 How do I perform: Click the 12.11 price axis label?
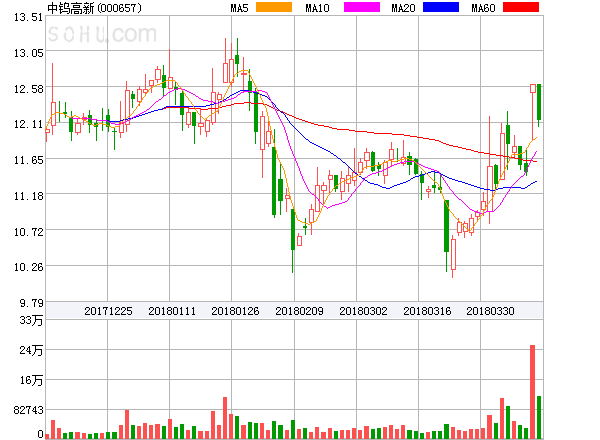pyautogui.click(x=28, y=124)
